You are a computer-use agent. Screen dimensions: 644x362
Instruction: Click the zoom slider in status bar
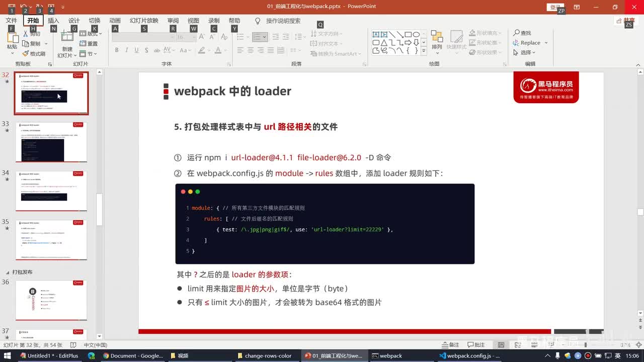[586, 345]
